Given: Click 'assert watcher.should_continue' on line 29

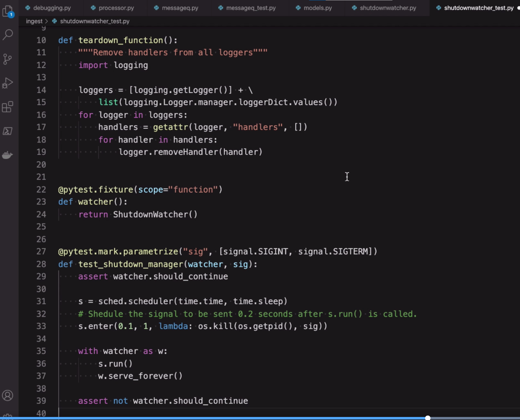Looking at the screenshot, I should coord(153,276).
